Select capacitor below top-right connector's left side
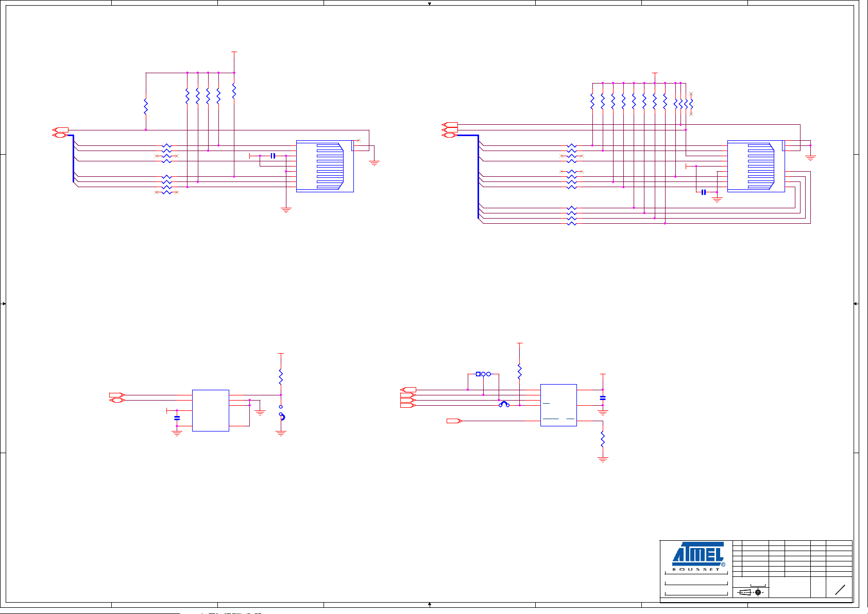 click(704, 192)
